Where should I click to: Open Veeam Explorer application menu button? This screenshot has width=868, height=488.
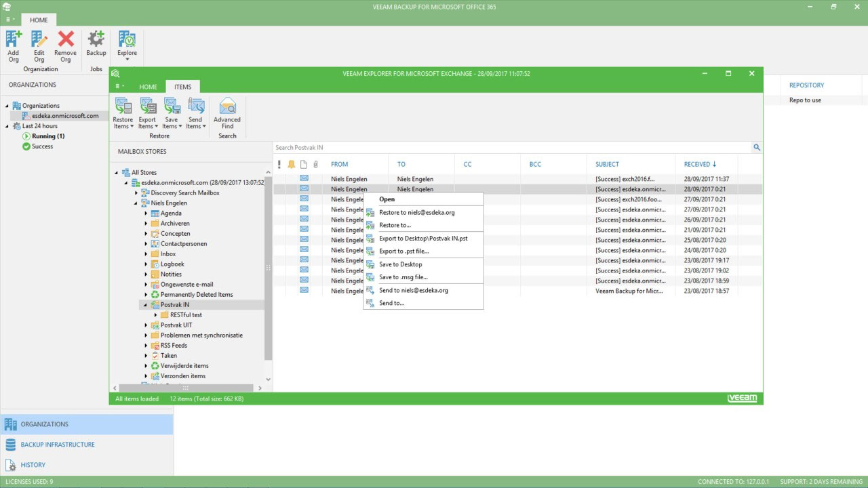[x=119, y=87]
